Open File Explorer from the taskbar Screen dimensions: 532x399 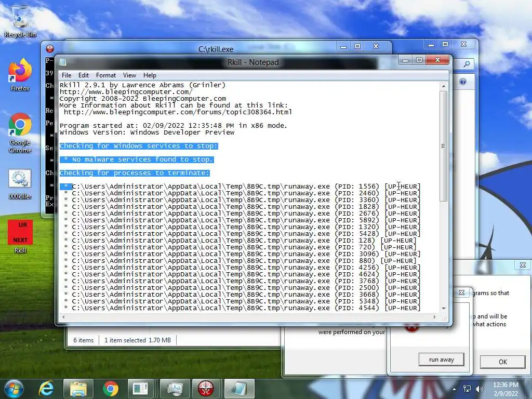click(78, 389)
